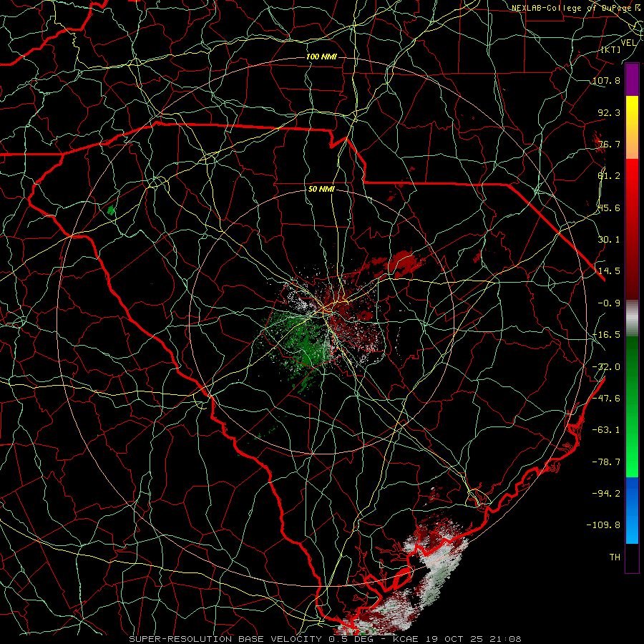The width and height of the screenshot is (644, 644).
Task: Click the 45.6 legend value
Action: [609, 208]
